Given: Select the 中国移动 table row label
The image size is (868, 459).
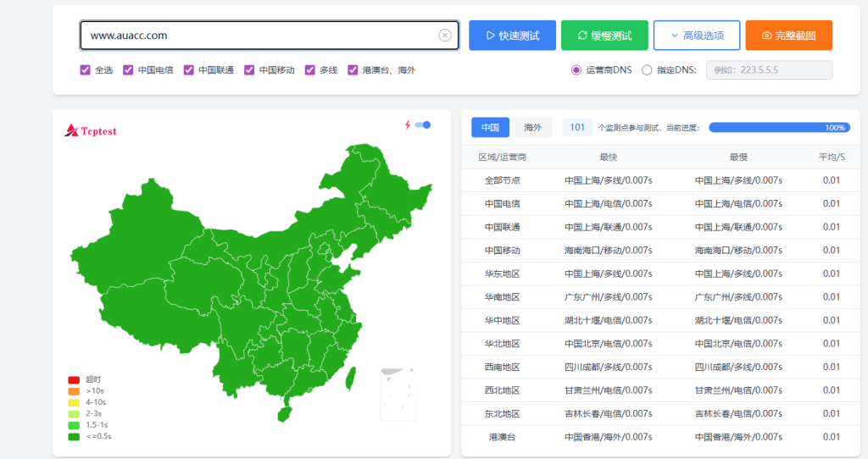Looking at the screenshot, I should 502,250.
